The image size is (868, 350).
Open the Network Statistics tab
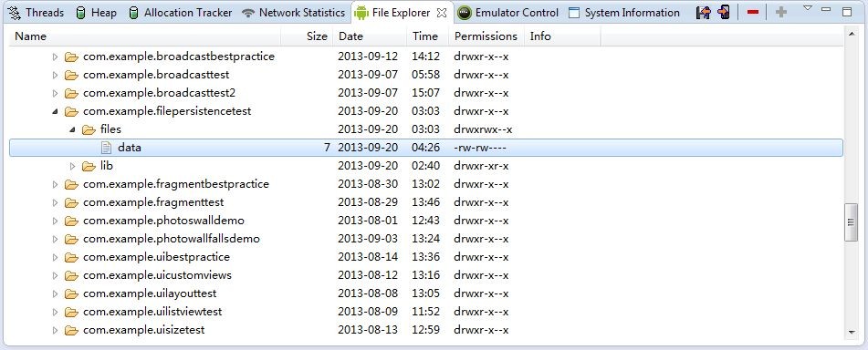[x=294, y=12]
